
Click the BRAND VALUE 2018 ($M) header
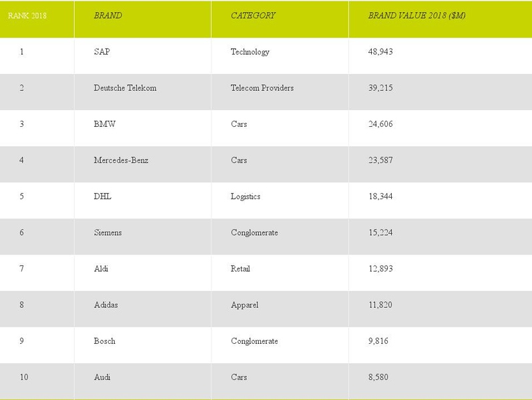pyautogui.click(x=417, y=15)
